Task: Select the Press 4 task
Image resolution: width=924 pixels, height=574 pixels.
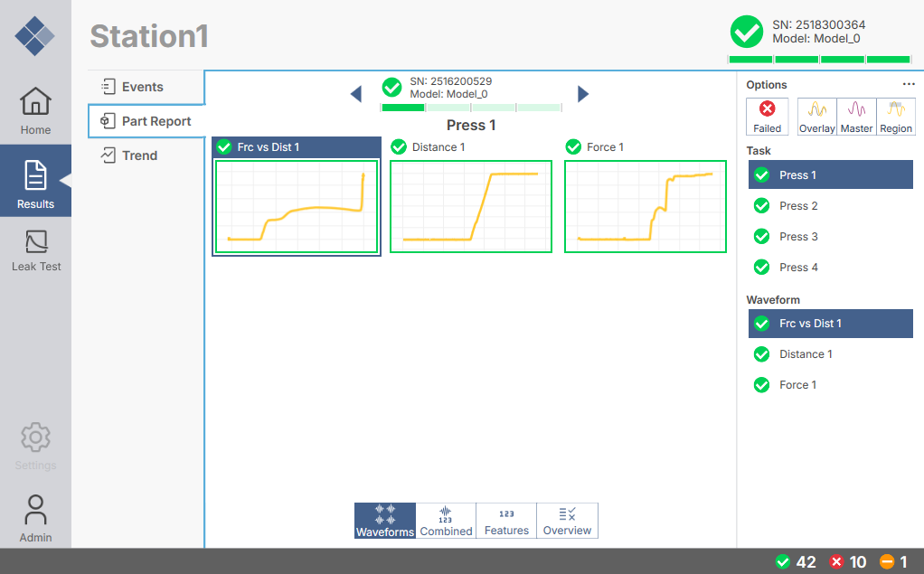Action: pos(830,267)
